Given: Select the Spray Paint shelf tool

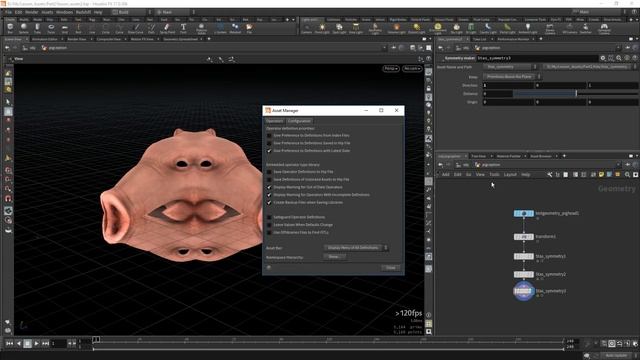Looking at the screenshot, I should click(x=167, y=28).
